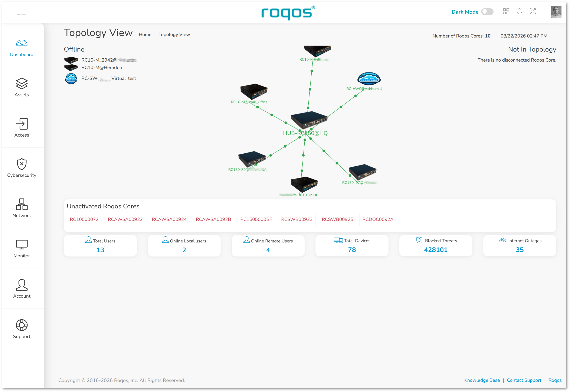Select the RC10- M D6 node device
This screenshot has width=570, height=392.
(x=304, y=184)
